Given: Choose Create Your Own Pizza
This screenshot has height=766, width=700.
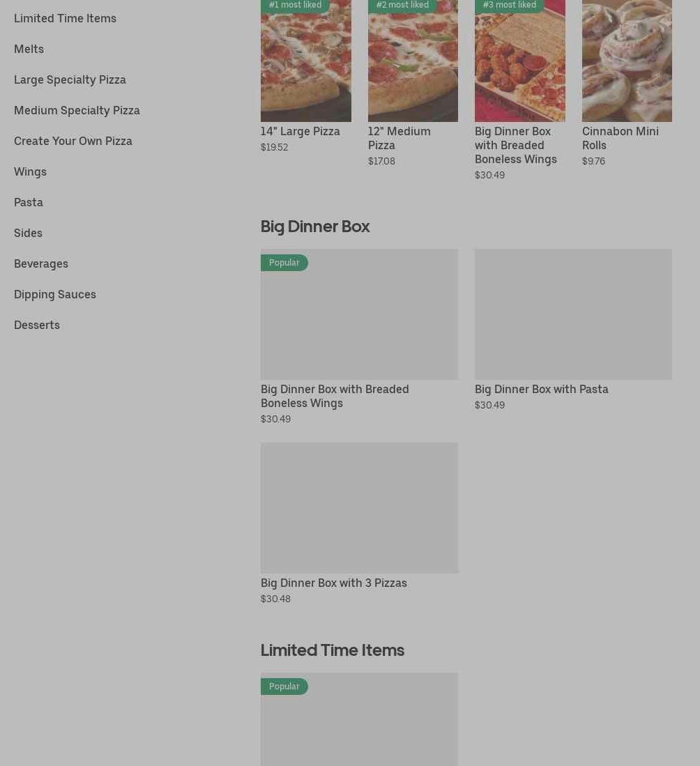Looking at the screenshot, I should [73, 141].
